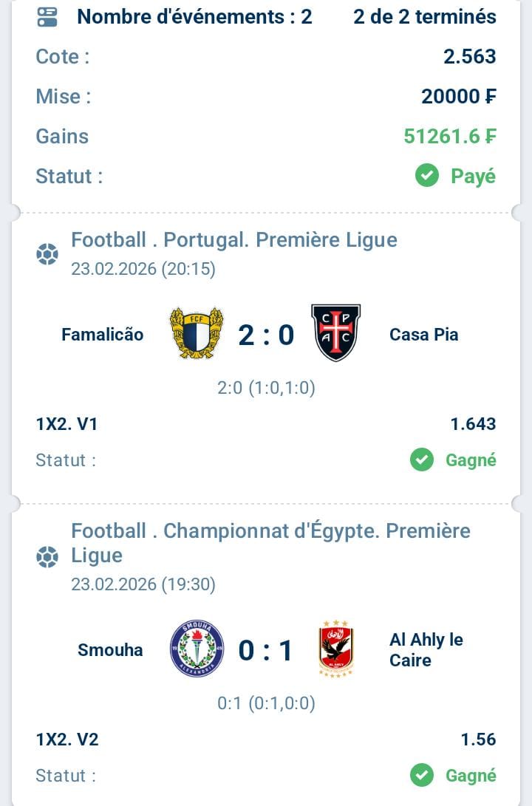
Task: Tap the Smouha club logo
Action: point(197,649)
